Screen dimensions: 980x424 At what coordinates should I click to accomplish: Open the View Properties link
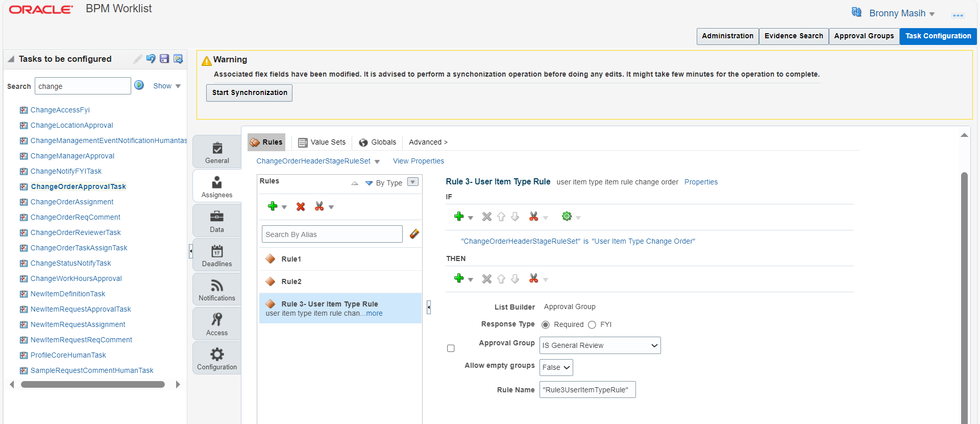[x=419, y=161]
